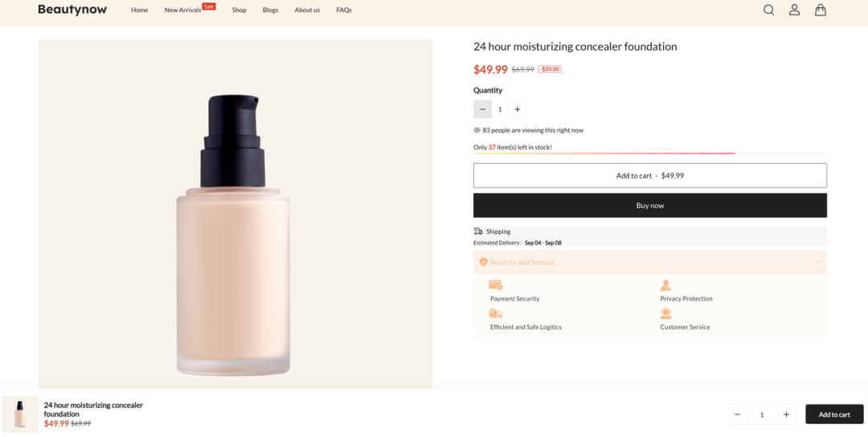Go to the Blogs page

point(270,10)
